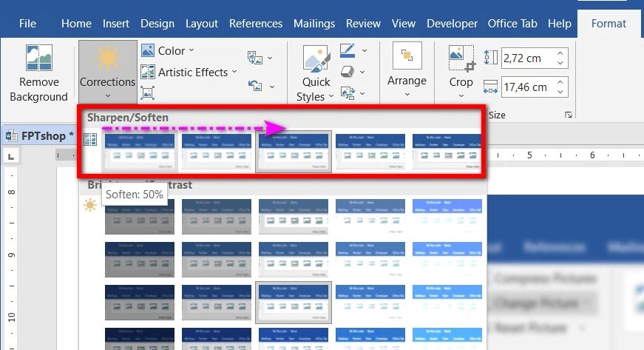Increase the picture height with up stepper
644x350 pixels.
click(x=560, y=53)
